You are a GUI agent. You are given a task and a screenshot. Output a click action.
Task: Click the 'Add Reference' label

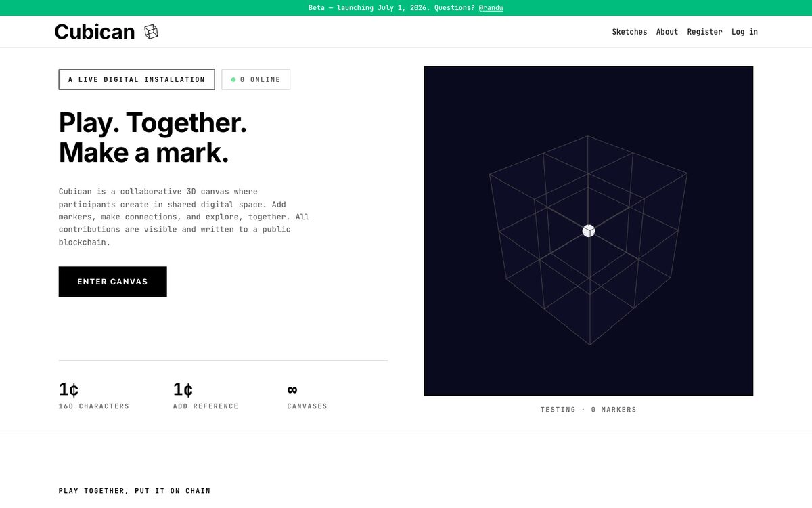click(x=206, y=406)
